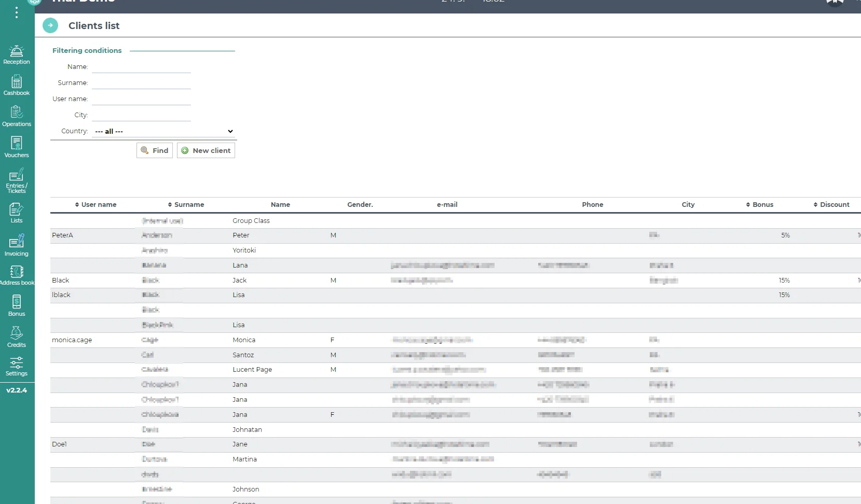The width and height of the screenshot is (861, 504).
Task: Sort table by Surname column
Action: pos(186,205)
